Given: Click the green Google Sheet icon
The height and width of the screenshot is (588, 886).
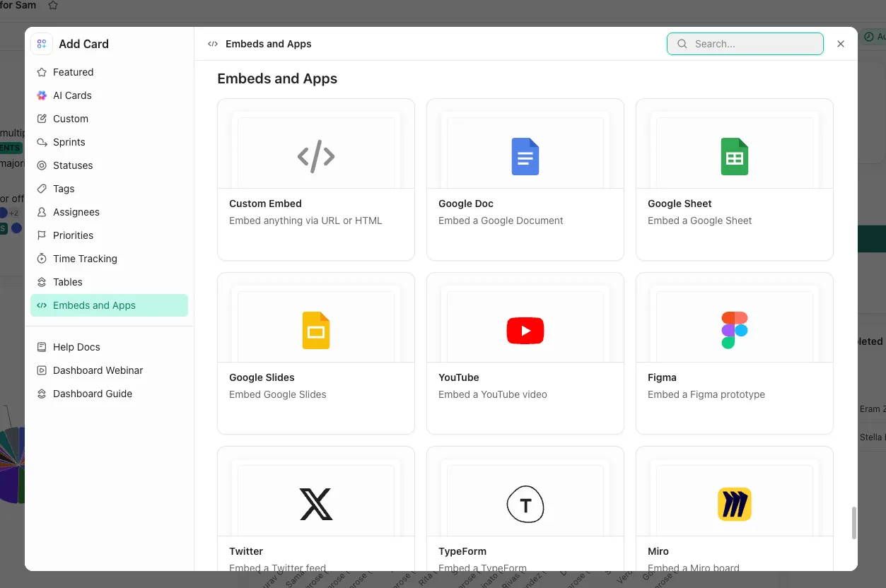Looking at the screenshot, I should (735, 156).
